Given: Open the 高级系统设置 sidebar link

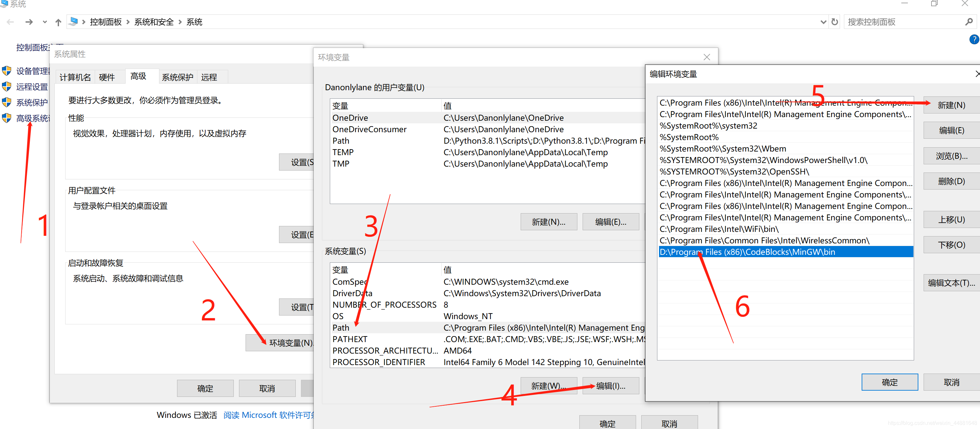Looking at the screenshot, I should tap(33, 118).
